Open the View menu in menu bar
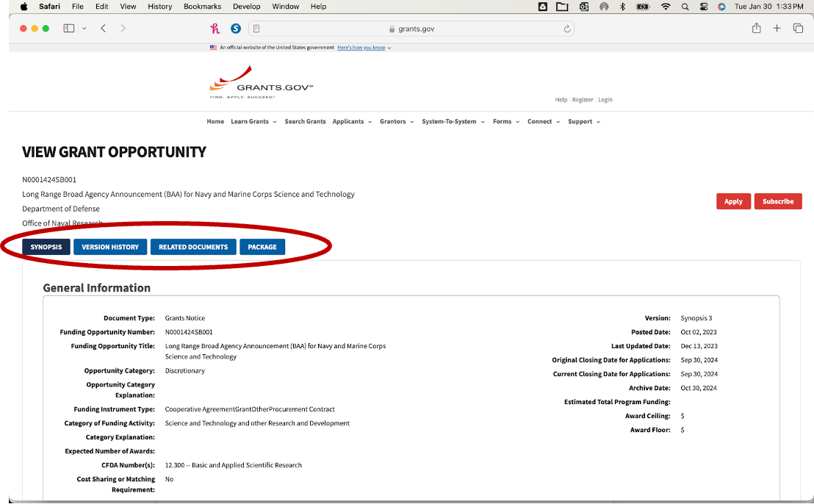This screenshot has width=814, height=504. tap(128, 7)
